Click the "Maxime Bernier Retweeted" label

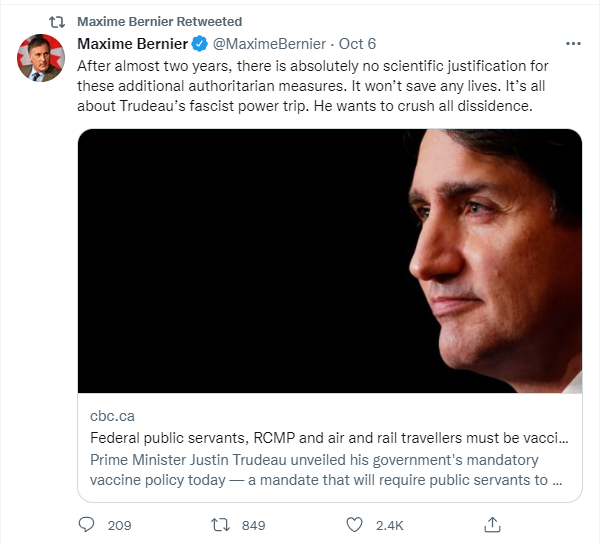tap(159, 22)
